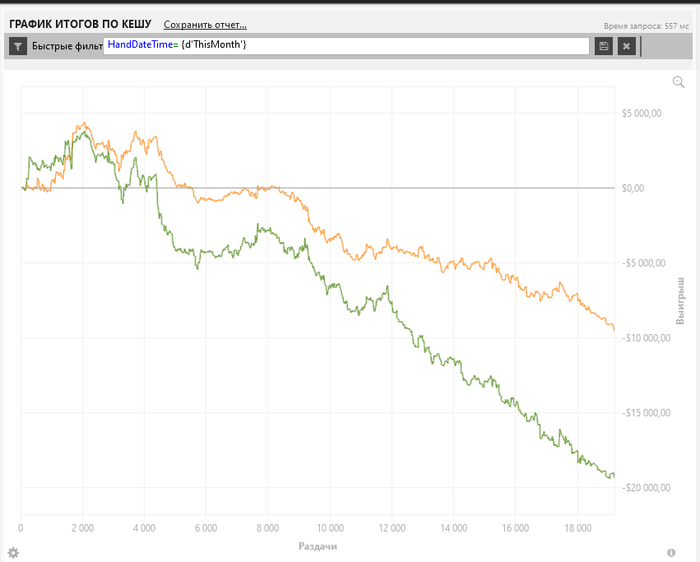
Task: Click the '10 000' x-axis label
Action: tap(330, 529)
